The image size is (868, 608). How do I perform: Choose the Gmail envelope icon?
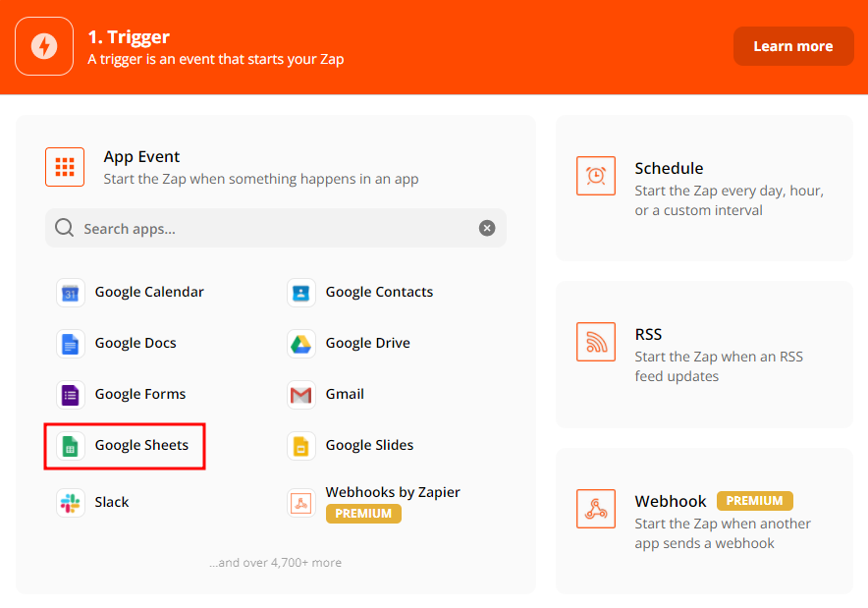tap(300, 395)
